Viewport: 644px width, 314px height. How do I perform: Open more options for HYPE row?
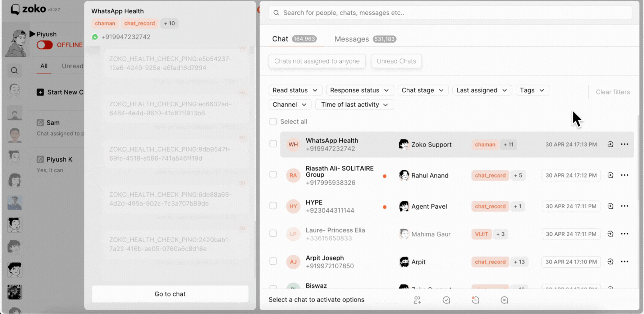pyautogui.click(x=624, y=206)
